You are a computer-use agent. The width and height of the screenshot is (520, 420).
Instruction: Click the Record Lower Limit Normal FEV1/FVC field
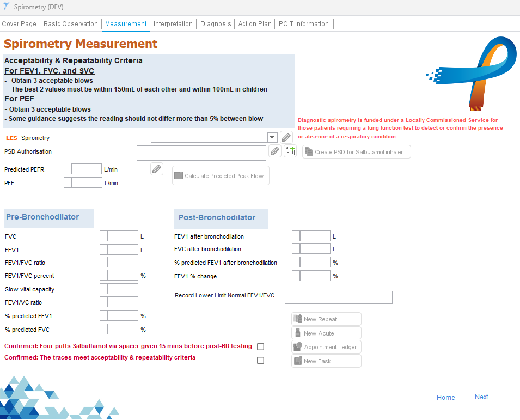tap(338, 297)
